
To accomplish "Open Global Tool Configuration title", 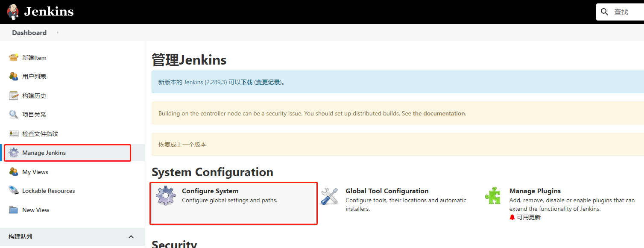I will pyautogui.click(x=387, y=191).
